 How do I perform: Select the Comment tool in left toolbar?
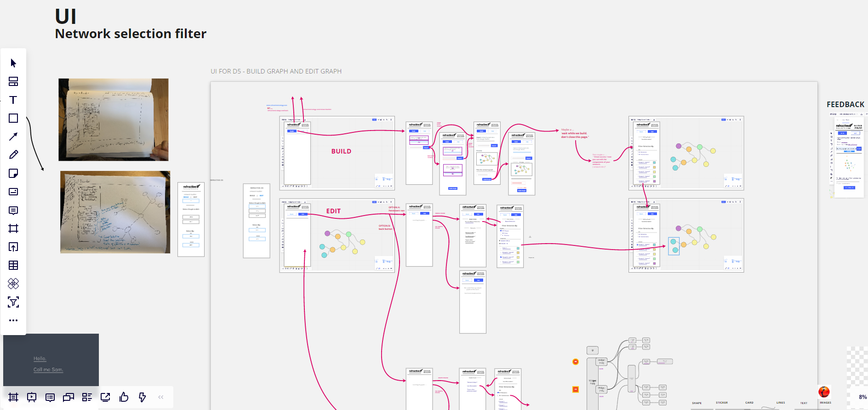point(13,210)
